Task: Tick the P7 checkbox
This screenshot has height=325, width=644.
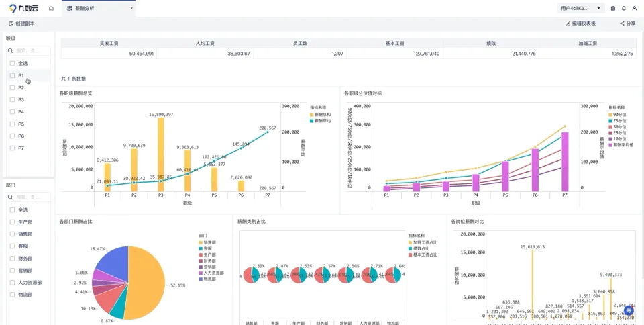Action: 12,148
